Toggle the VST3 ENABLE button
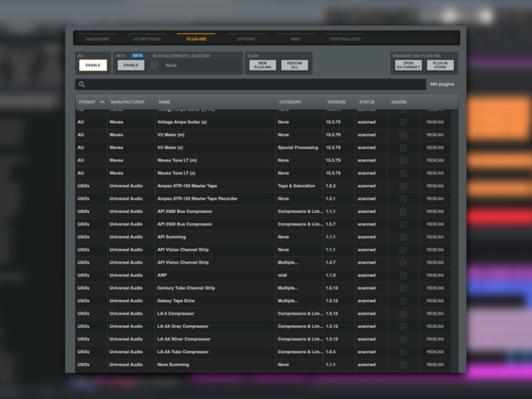 pos(131,65)
